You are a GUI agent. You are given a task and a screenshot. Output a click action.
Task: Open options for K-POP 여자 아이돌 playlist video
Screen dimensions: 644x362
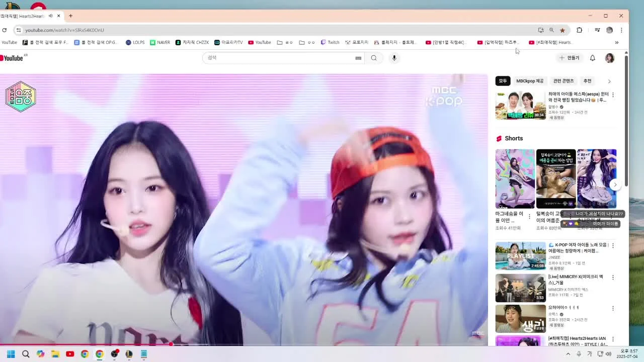pos(613,245)
